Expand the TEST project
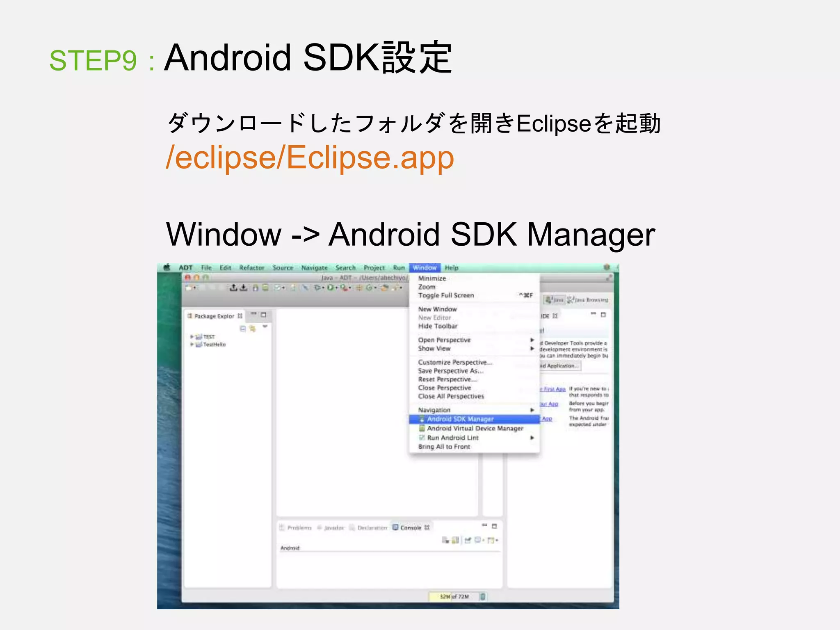This screenshot has height=630, width=840. [192, 336]
